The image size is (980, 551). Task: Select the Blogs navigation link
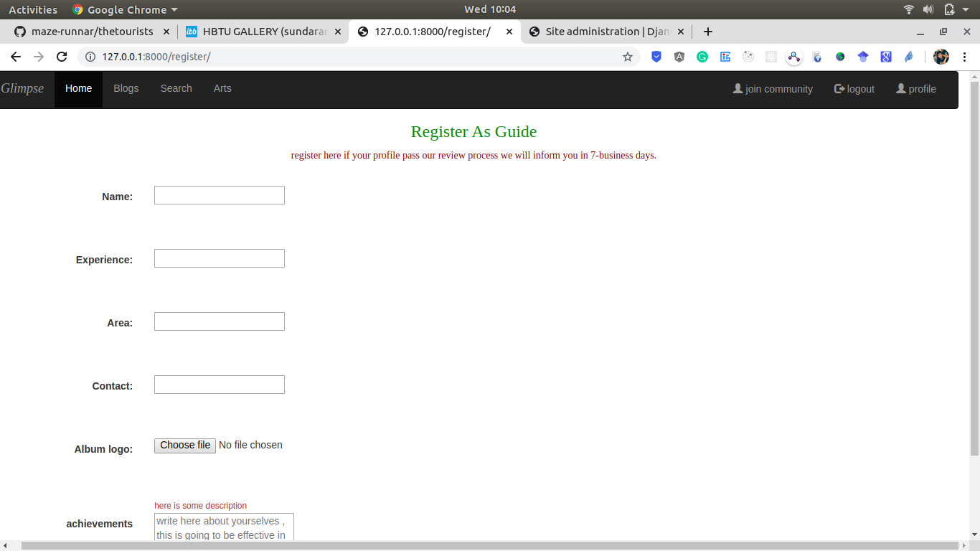point(126,88)
